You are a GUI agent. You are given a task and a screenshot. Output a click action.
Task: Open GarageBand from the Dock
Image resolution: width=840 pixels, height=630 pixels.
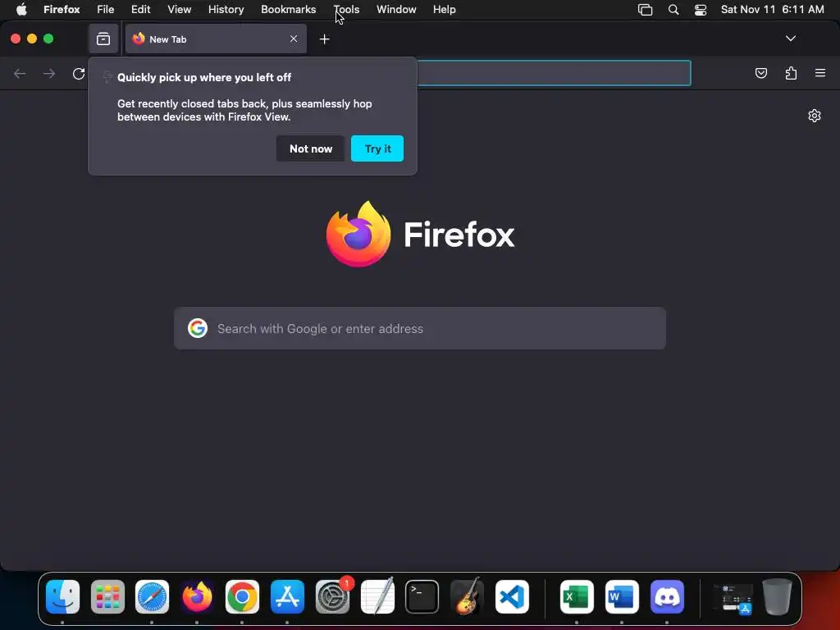tap(467, 596)
